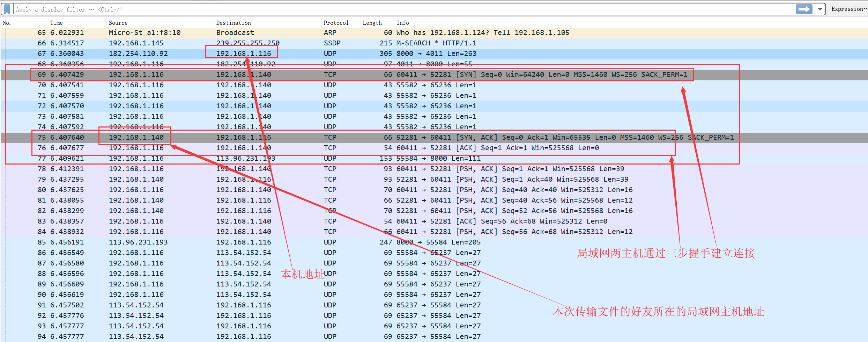Screen dimensions: 868x342
Task: Click the filter bookmark icon
Action: coord(7,9)
